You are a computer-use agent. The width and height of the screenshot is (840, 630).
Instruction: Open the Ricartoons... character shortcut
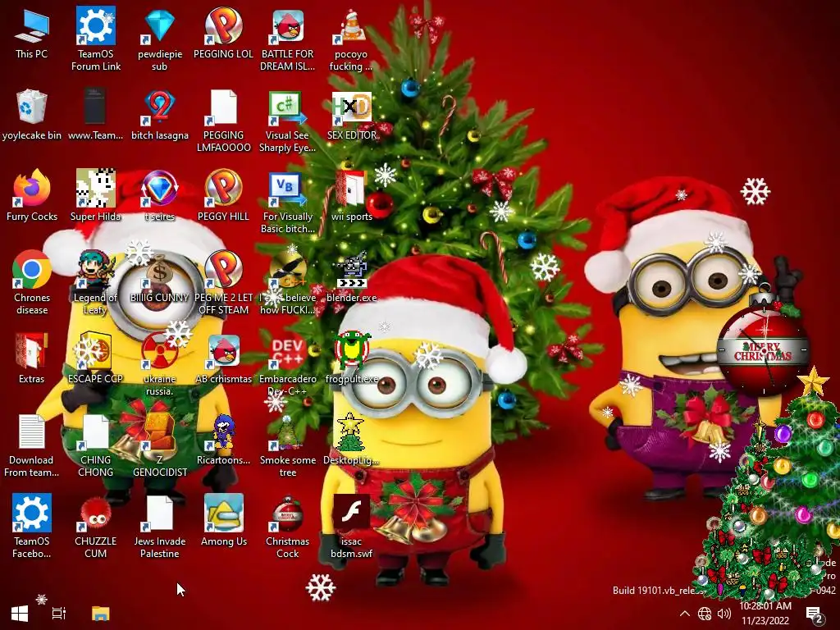(x=223, y=440)
